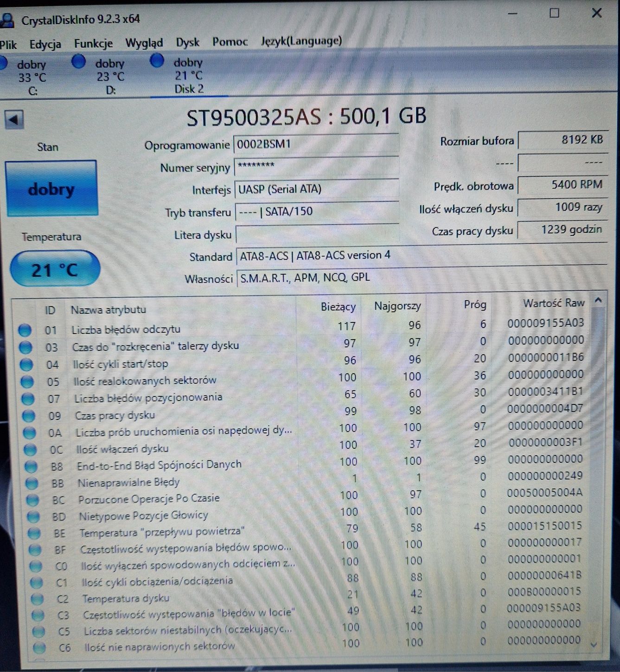Click the CrystalDiskInfo app icon in title bar
The height and width of the screenshot is (672, 620).
click(8, 21)
